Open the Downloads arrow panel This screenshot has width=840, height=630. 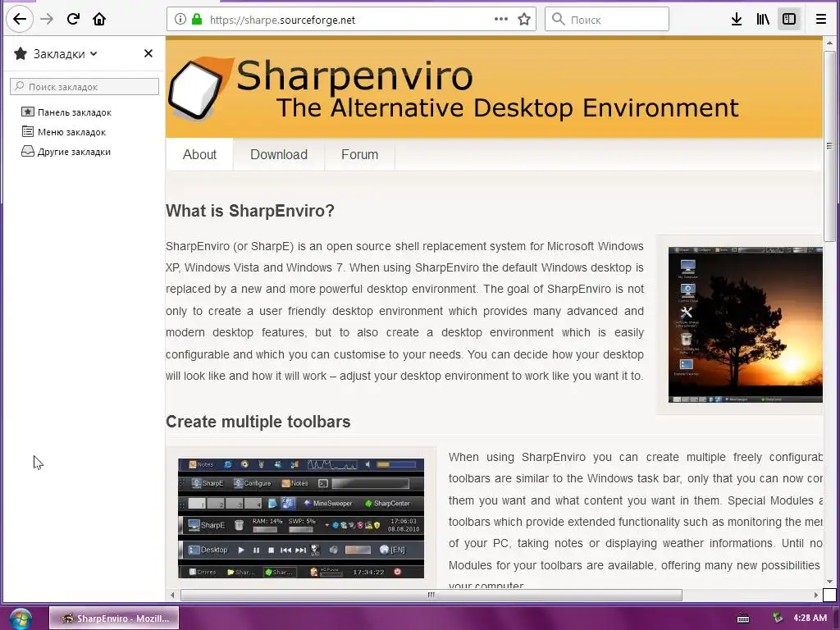pyautogui.click(x=737, y=20)
